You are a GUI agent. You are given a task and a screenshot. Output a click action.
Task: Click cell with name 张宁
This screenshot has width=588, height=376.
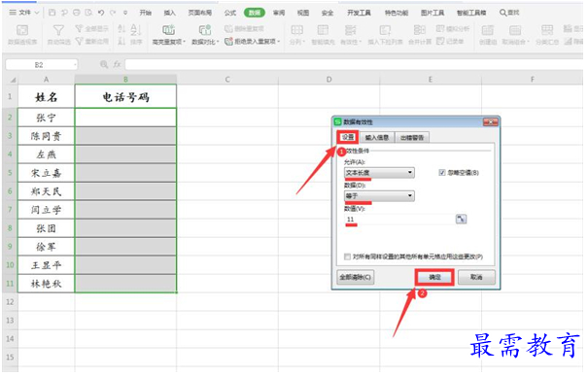(46, 118)
